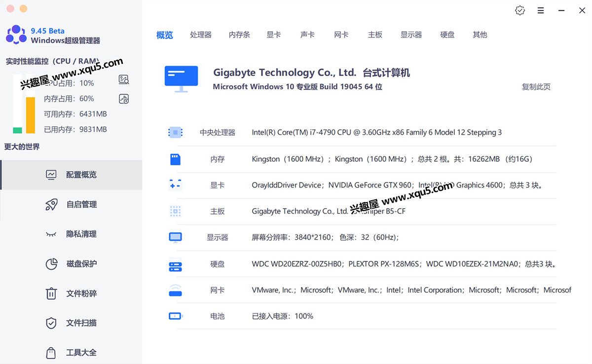Select 隐私清理 in the sidebar
Image resolution: width=592 pixels, height=364 pixels.
(x=71, y=234)
